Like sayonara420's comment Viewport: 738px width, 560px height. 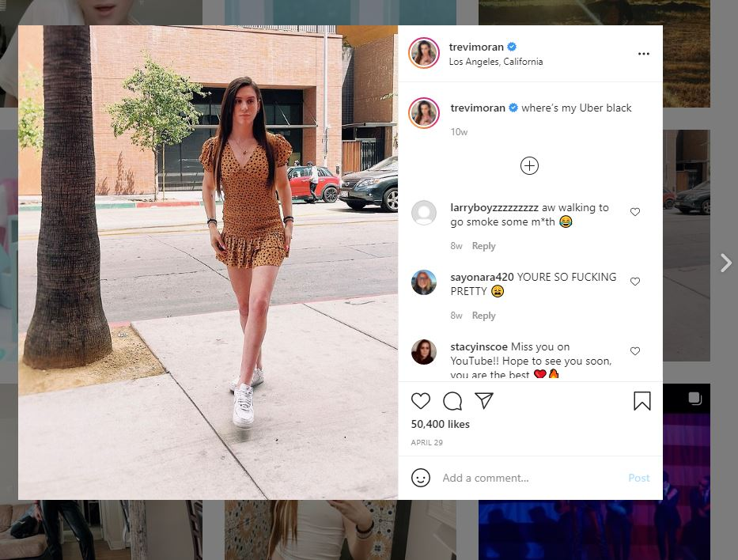pyautogui.click(x=635, y=282)
